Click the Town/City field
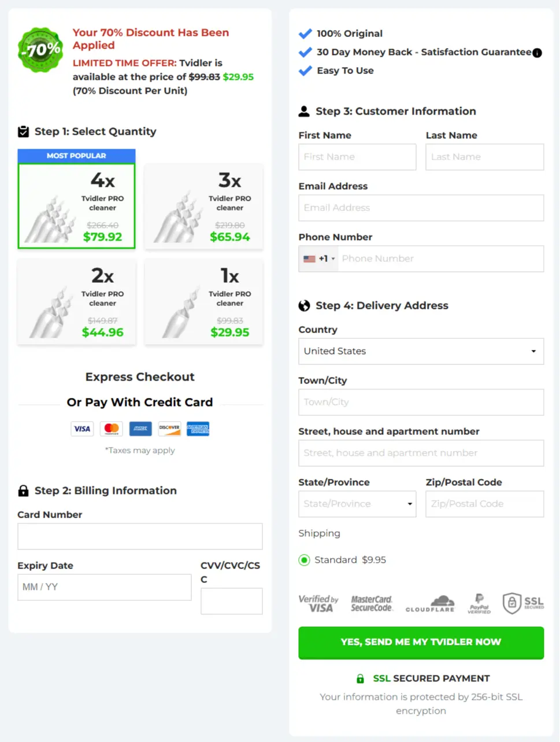This screenshot has height=742, width=560. 421,402
